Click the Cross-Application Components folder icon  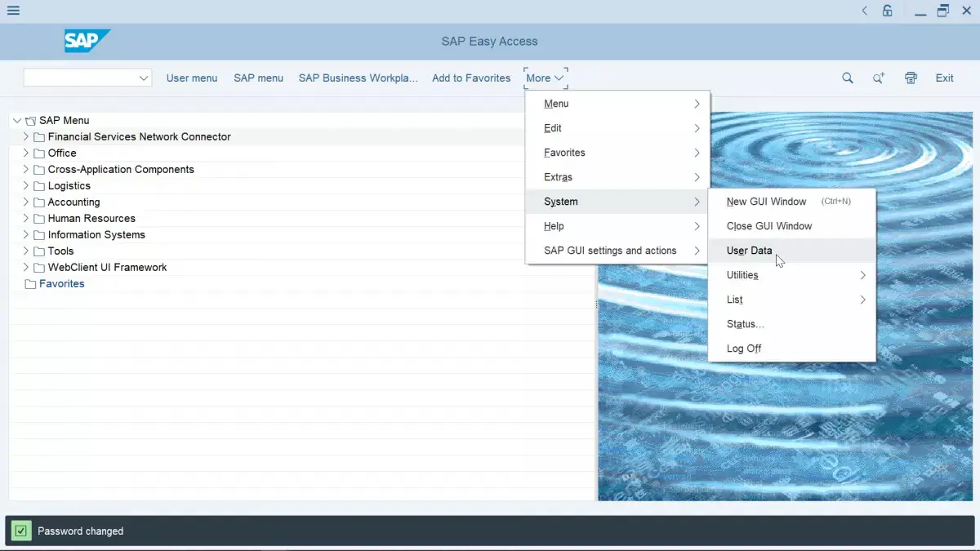(39, 170)
